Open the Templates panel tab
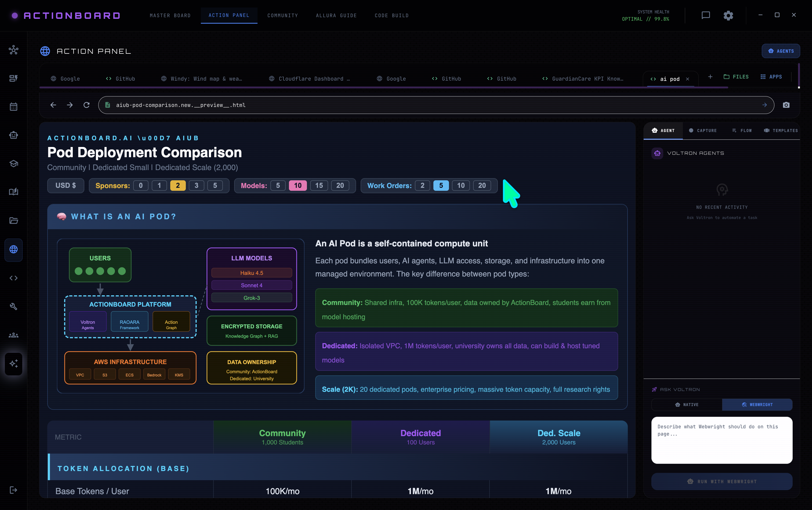Screen dimensions: 812x510 click(781, 131)
